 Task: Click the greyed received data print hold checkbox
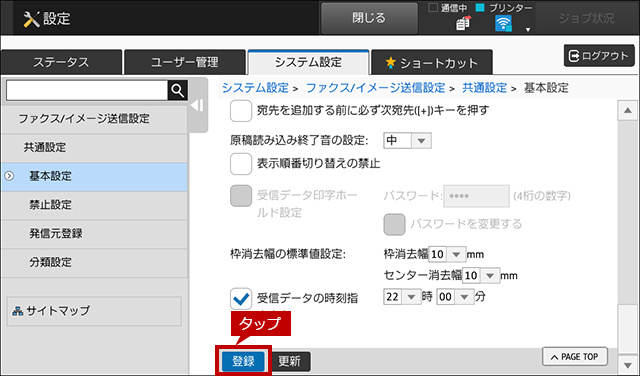coord(241,196)
